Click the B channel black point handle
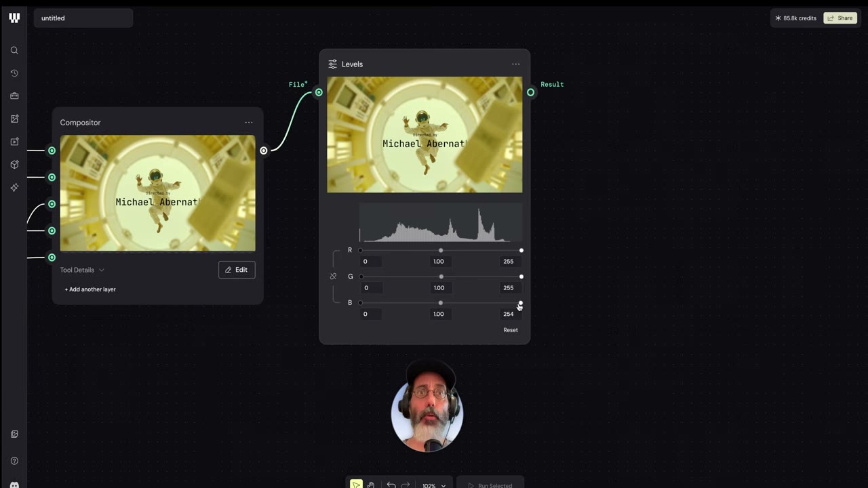The height and width of the screenshot is (488, 868). click(360, 303)
